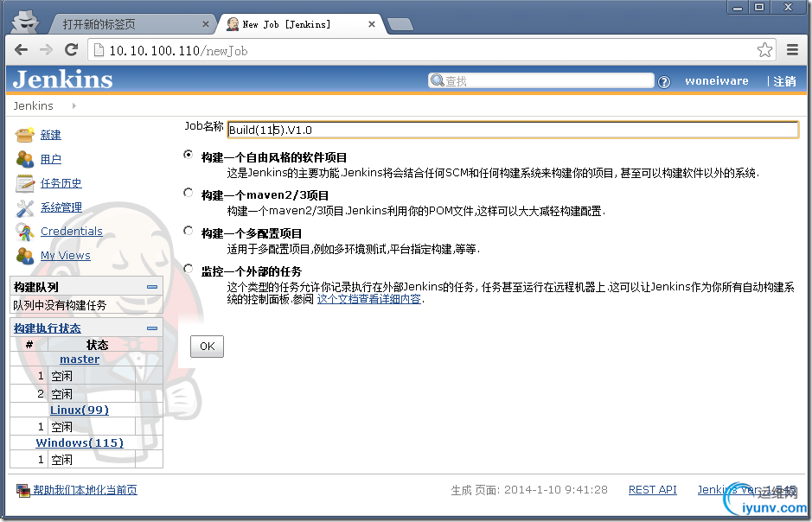Click the 任务历史 notepad icon
Viewport: 812px width, 522px height.
(x=25, y=183)
